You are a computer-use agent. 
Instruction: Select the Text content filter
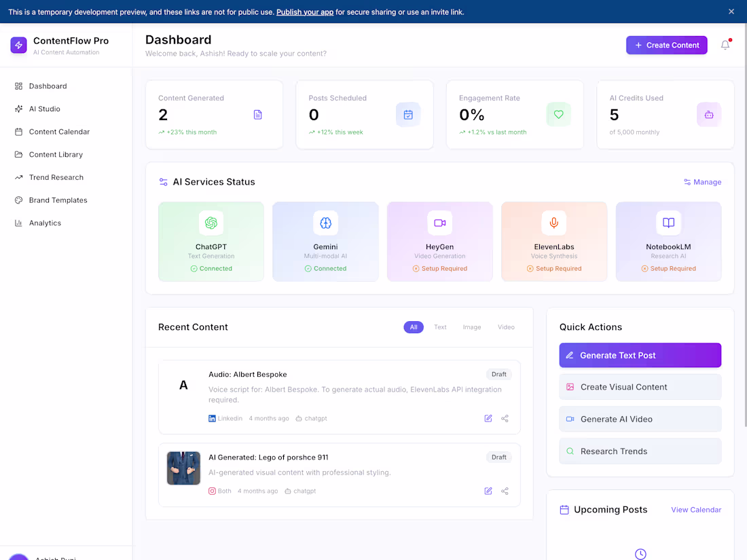point(440,326)
